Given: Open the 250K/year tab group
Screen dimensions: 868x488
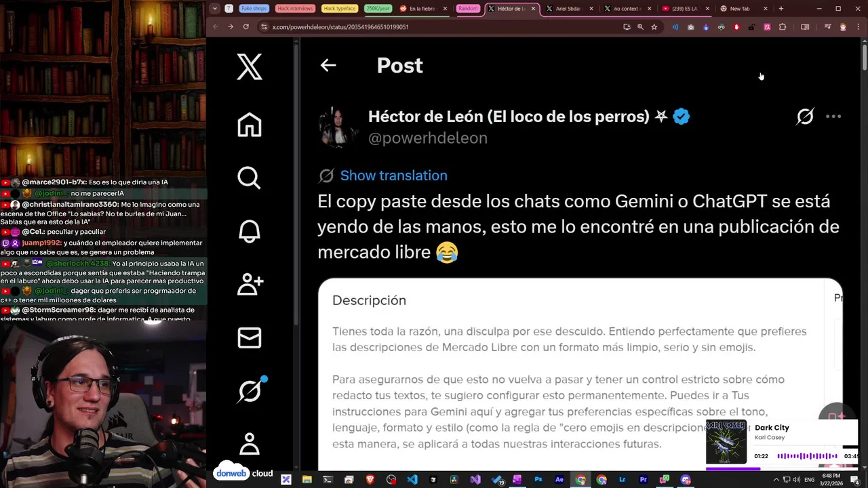Looking at the screenshot, I should pos(378,9).
